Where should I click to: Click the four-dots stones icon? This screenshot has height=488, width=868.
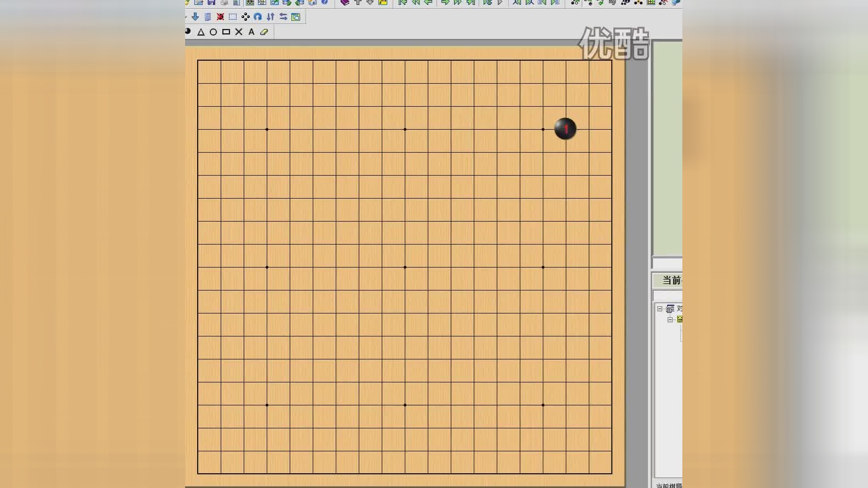[x=245, y=17]
